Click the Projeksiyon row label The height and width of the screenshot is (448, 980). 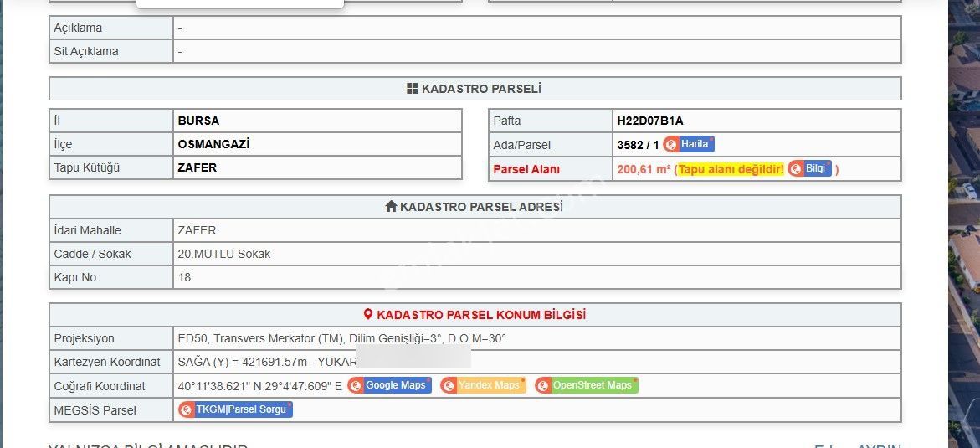pos(85,338)
